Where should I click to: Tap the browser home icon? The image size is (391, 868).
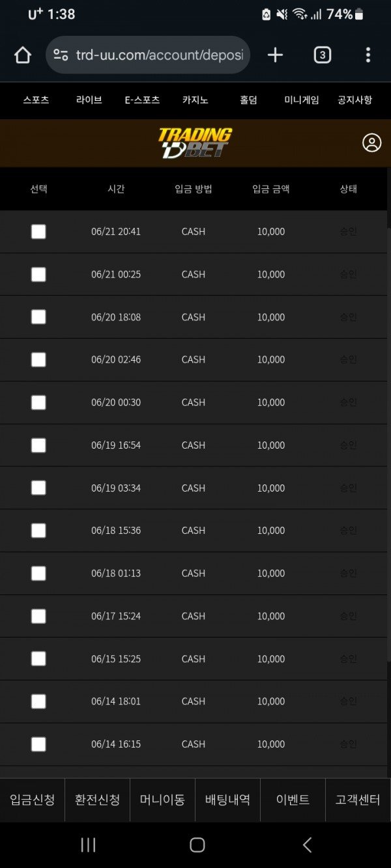pyautogui.click(x=23, y=55)
